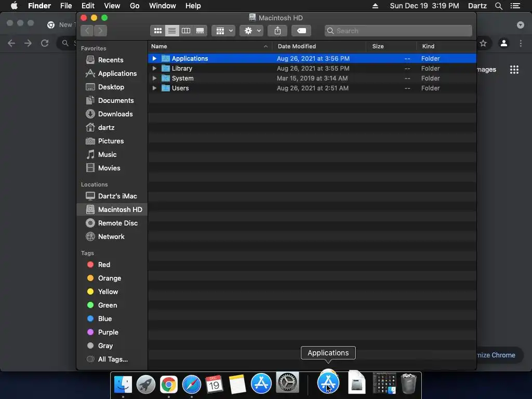Viewport: 532px width, 399px height.
Task: Select Network under Locations
Action: pyautogui.click(x=112, y=236)
